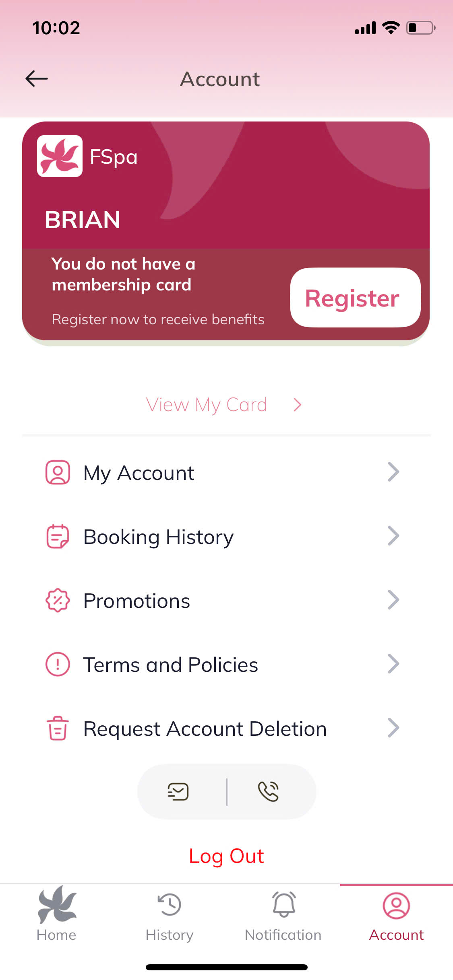Open the View My Card link
The image size is (453, 980).
coord(224,405)
